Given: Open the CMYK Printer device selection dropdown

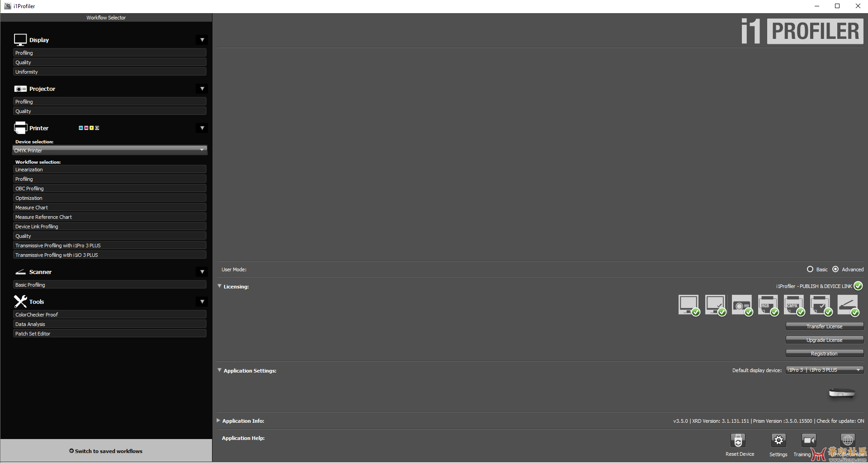Looking at the screenshot, I should click(110, 150).
